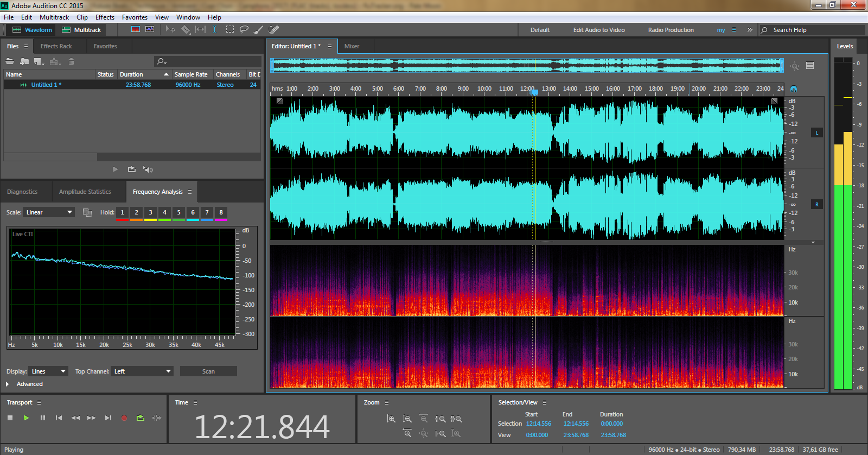The image size is (868, 455).
Task: Select the Move tool
Action: point(170,29)
